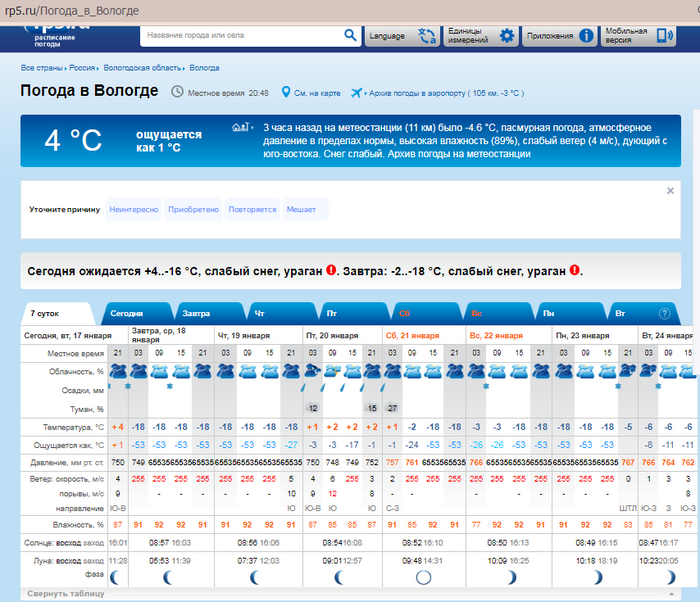700x602 pixels.
Task: Choose Приобретено as reason
Action: click(x=193, y=209)
